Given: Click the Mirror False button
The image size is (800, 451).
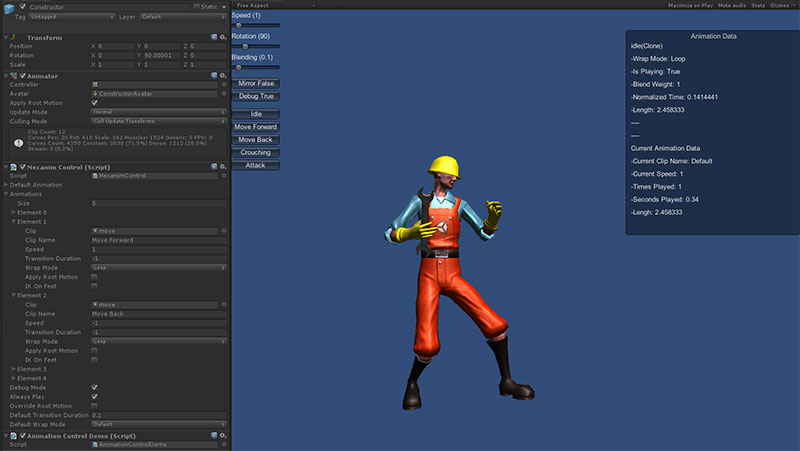Looking at the screenshot, I should 256,83.
